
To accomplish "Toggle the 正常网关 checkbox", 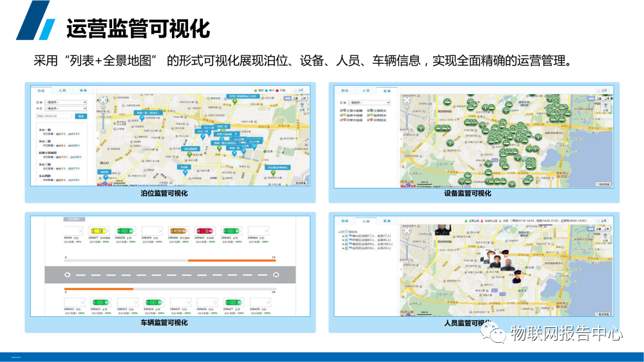I will coord(369,111).
